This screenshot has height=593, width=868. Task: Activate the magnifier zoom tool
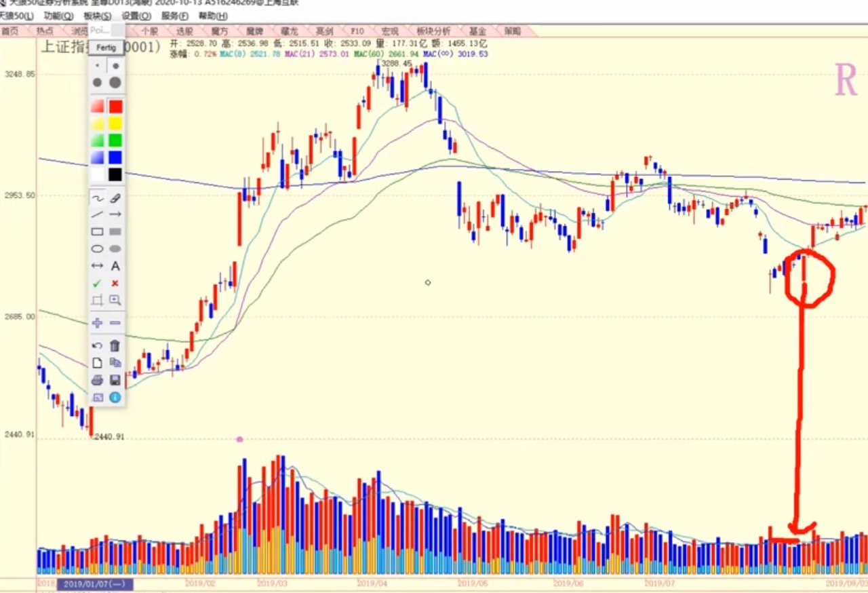(x=115, y=300)
